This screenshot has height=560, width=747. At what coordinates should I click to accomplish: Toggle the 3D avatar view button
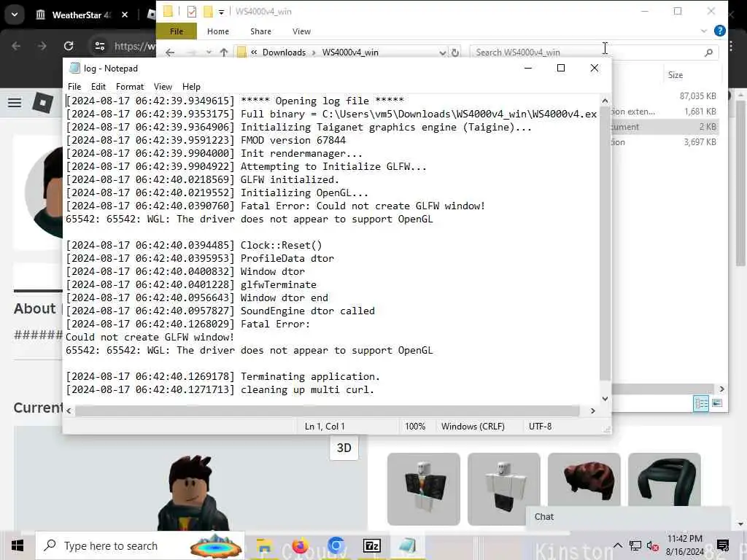point(344,448)
